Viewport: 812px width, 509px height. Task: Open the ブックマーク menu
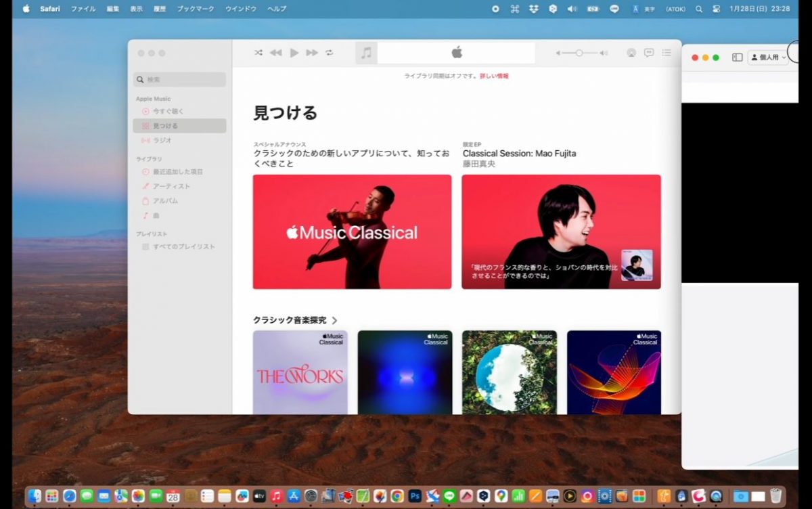click(x=196, y=9)
